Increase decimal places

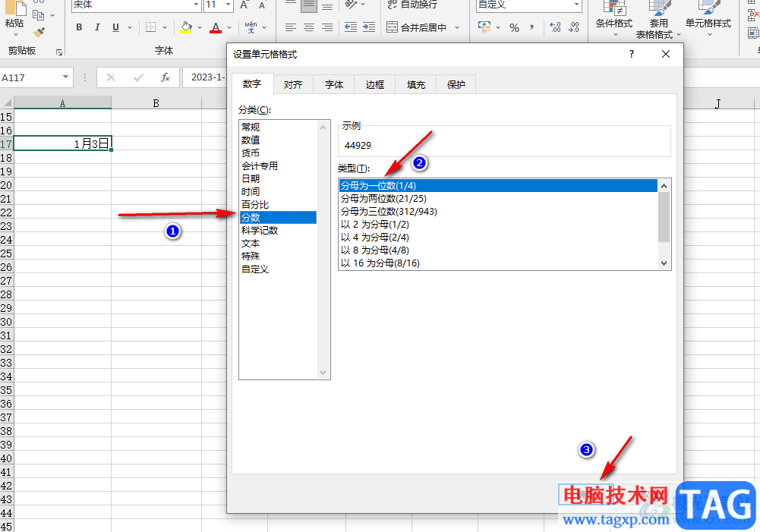(x=555, y=27)
